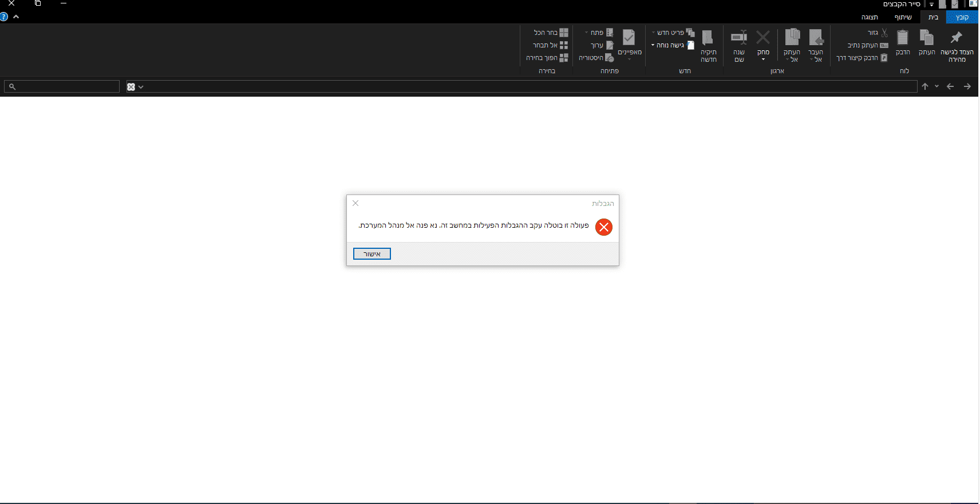Click the ארגון organize group label

777,71
